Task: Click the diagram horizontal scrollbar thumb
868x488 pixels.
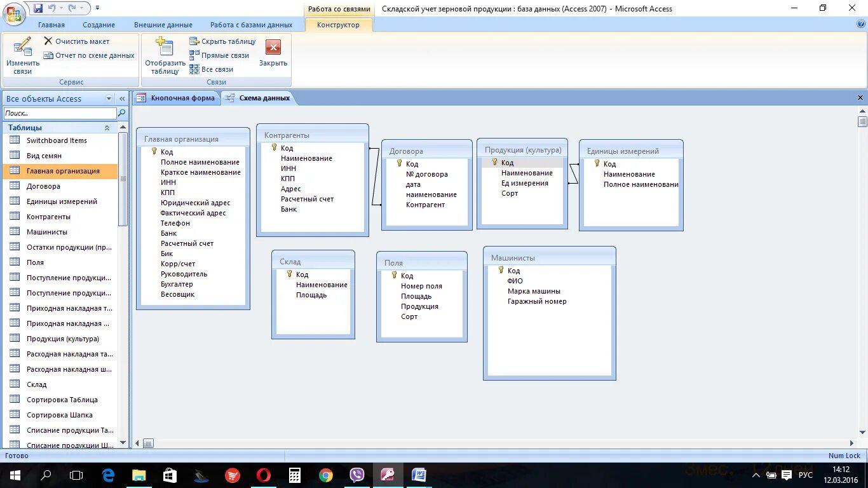Action: click(148, 443)
